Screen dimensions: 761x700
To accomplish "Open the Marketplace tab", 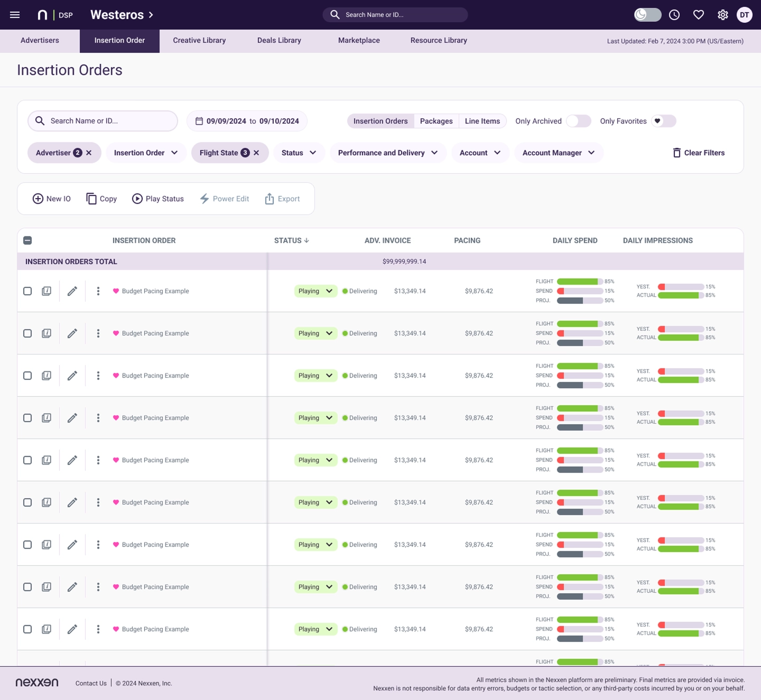I will click(x=359, y=40).
